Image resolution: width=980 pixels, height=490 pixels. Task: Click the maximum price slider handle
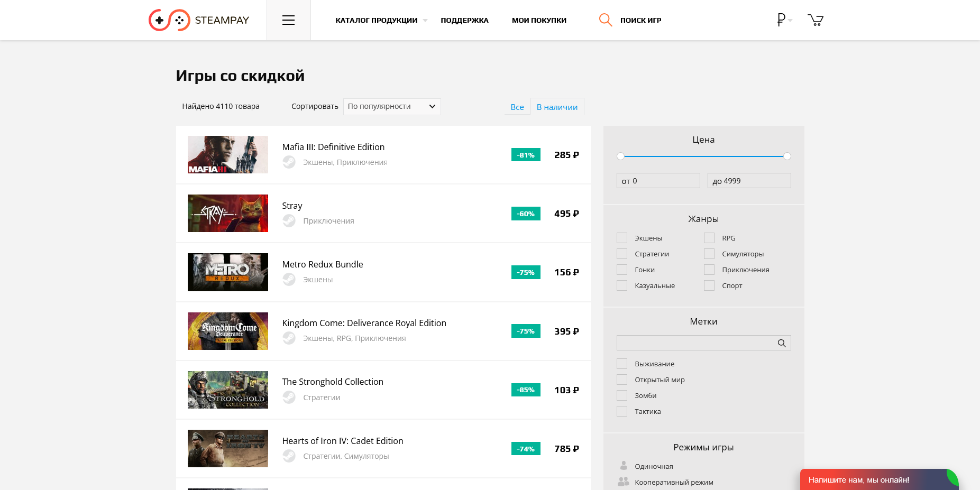(787, 156)
